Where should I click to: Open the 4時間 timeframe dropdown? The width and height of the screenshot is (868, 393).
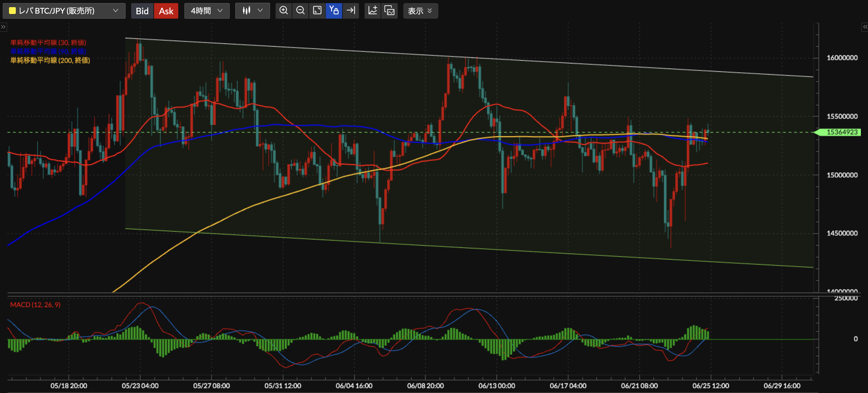pyautogui.click(x=206, y=11)
